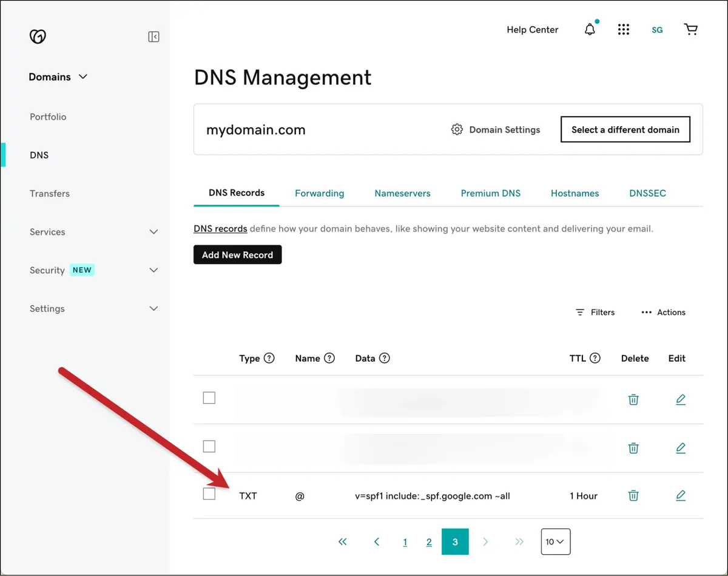Click the TTL column help icon
The image size is (728, 576).
pos(595,358)
